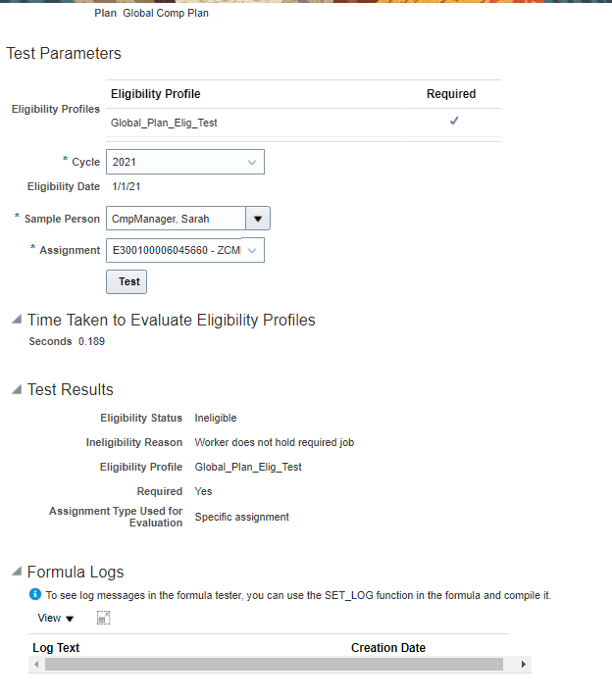This screenshot has width=612, height=700.
Task: Open the View menu in Formula Logs
Action: pos(55,619)
